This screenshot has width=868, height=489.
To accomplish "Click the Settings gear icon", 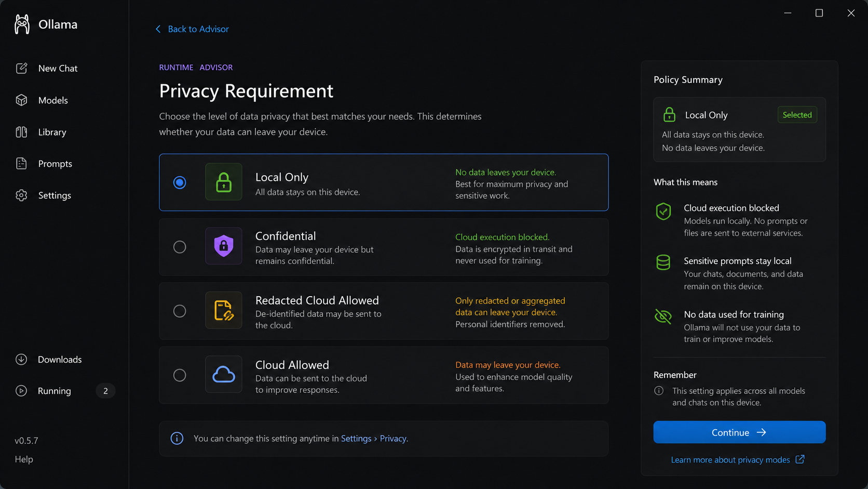I will (x=21, y=195).
